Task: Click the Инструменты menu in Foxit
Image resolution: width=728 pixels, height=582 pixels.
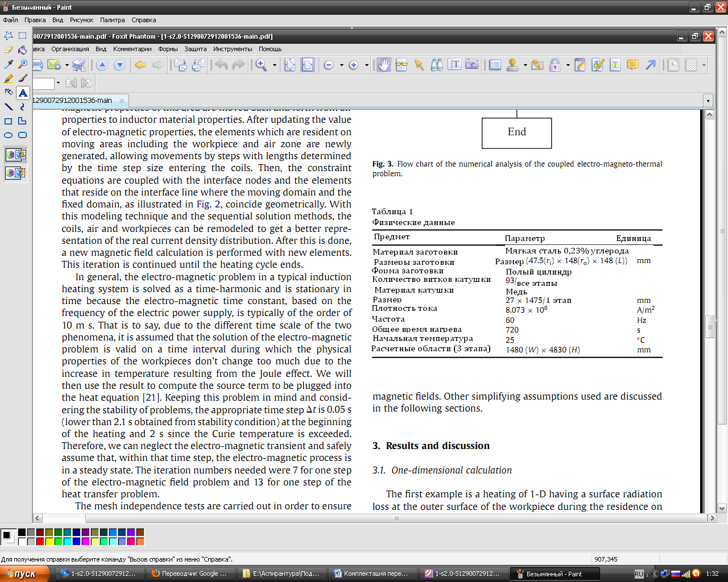Action: 233,49
